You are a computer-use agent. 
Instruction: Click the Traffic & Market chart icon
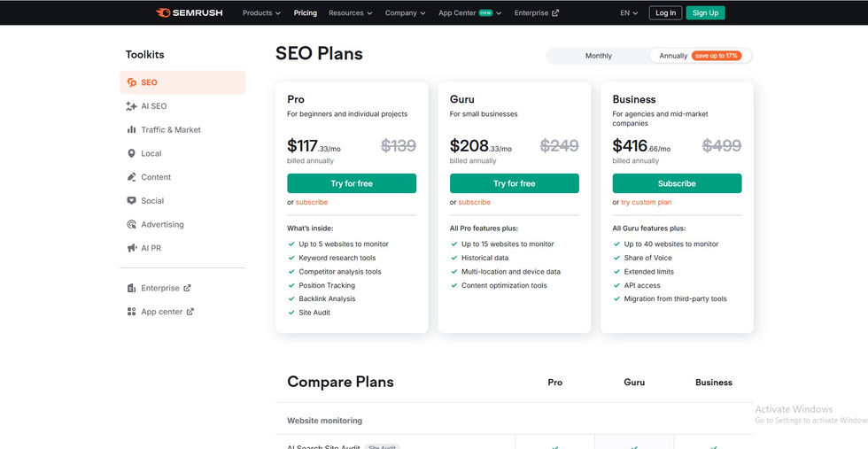tap(132, 130)
